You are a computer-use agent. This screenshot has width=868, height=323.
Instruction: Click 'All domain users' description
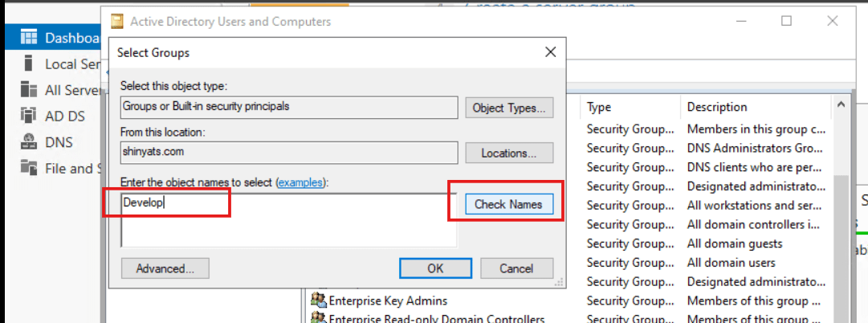731,262
